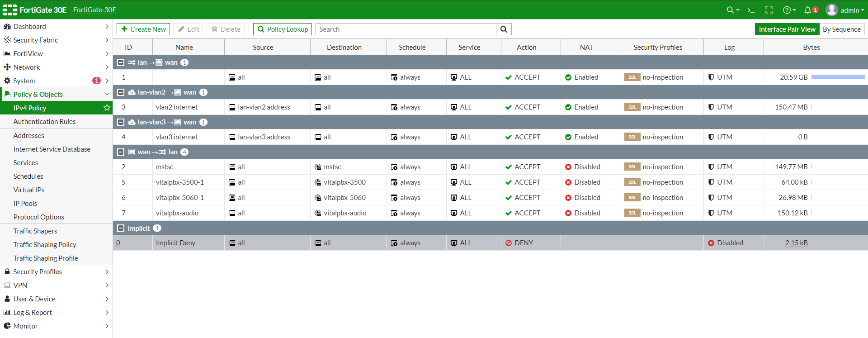Click Log Disabled status for Implicit Deny
The image size is (868, 338).
pyautogui.click(x=726, y=243)
